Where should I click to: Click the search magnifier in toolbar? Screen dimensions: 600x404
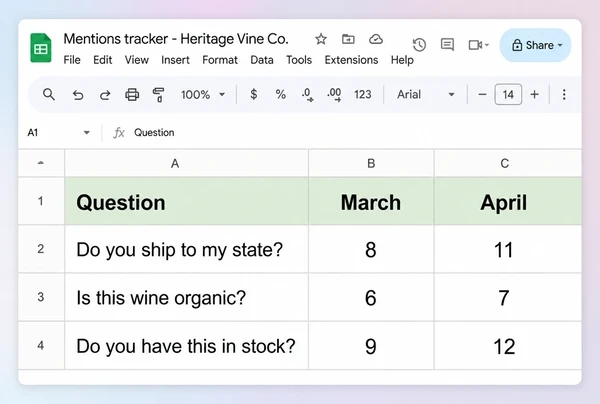tap(49, 94)
